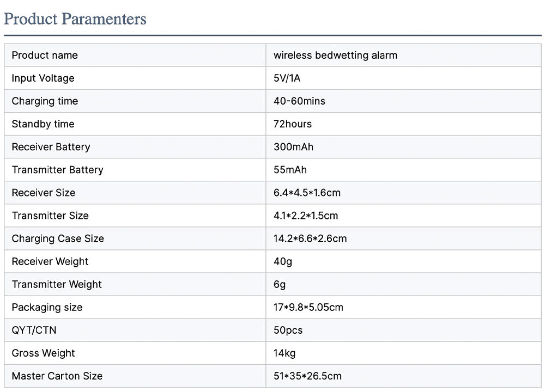545x392 pixels.
Task: Click the Receiver Weight 40g value
Action: coord(283,261)
